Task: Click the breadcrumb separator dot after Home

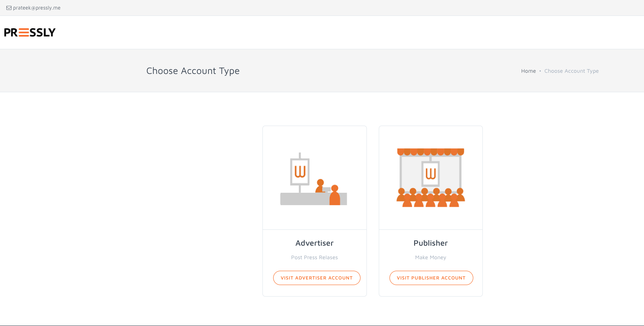Action: [x=540, y=71]
